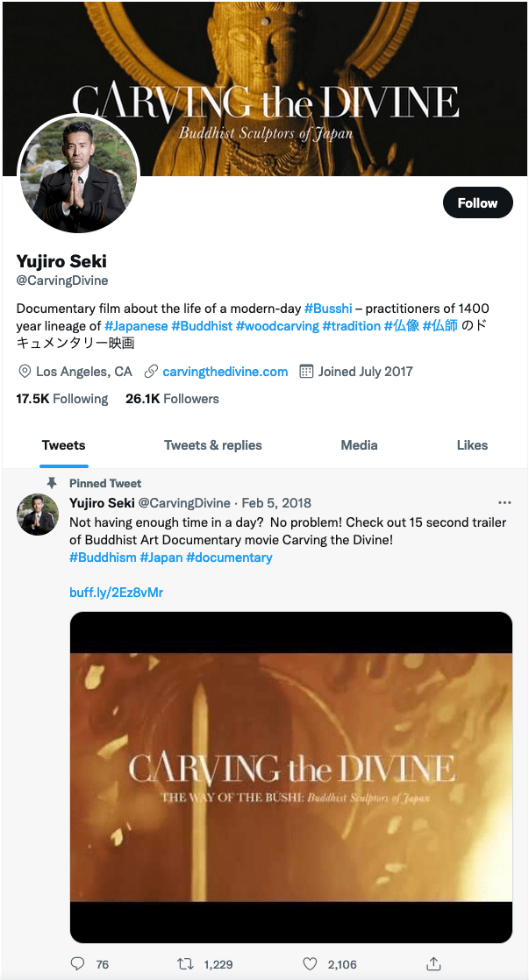This screenshot has height=980, width=529.
Task: Open the carvingthedivine.com website link
Action: pyautogui.click(x=225, y=372)
